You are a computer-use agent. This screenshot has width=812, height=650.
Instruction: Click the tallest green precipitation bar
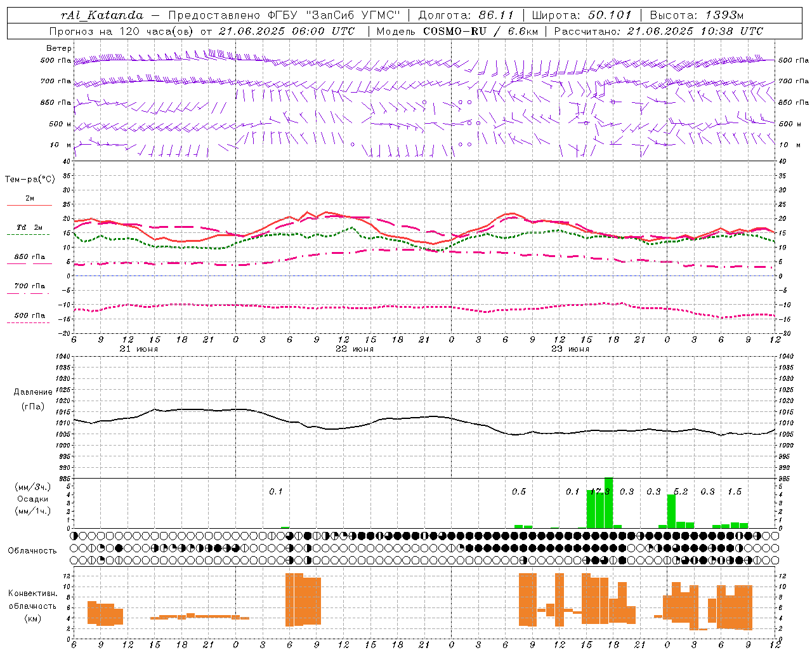click(608, 503)
